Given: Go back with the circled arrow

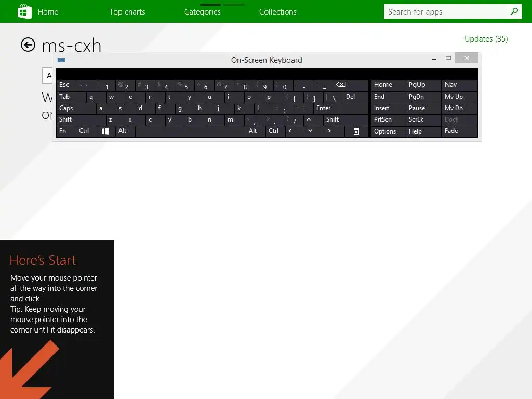Looking at the screenshot, I should coord(28,45).
